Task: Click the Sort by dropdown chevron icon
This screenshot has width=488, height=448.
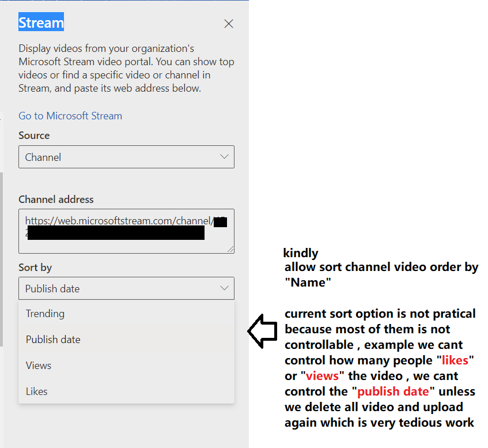Action: tap(224, 288)
